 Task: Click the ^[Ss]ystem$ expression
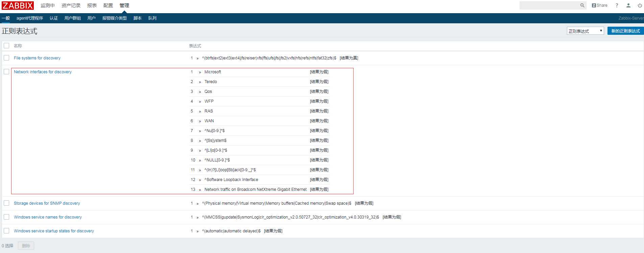[215, 141]
